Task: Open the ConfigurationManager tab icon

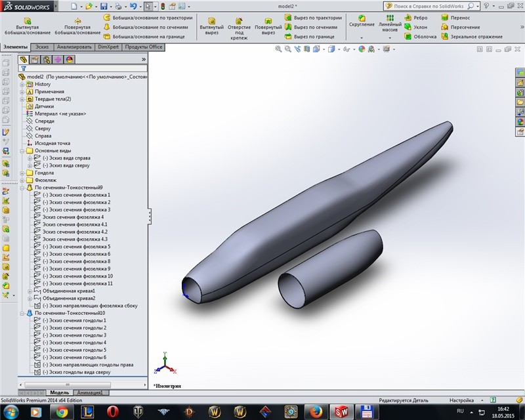Action: [46, 60]
